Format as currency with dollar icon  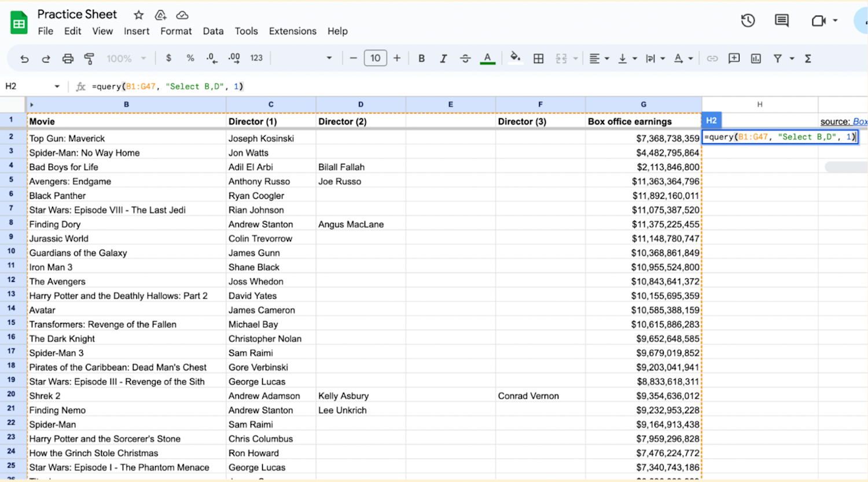(x=168, y=58)
